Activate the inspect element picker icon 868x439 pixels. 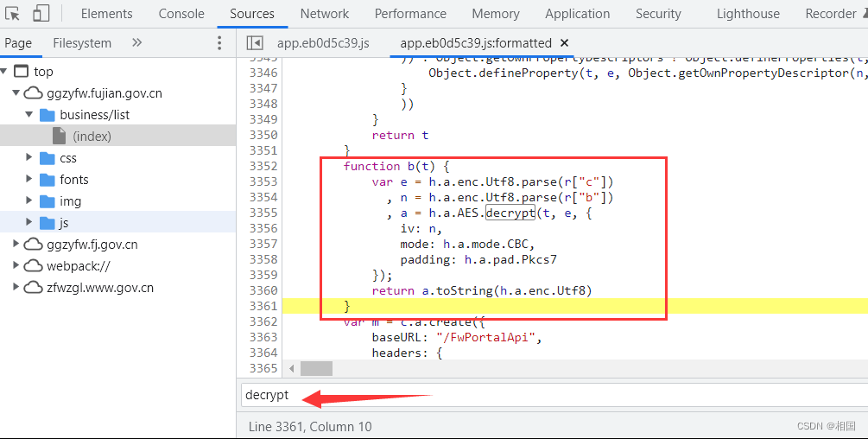click(12, 13)
